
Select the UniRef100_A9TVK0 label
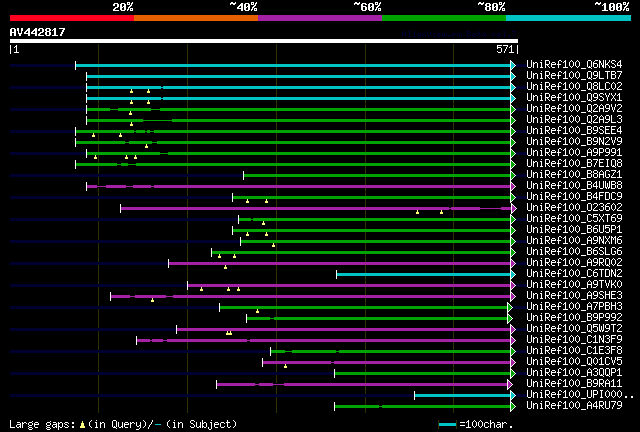coord(574,285)
